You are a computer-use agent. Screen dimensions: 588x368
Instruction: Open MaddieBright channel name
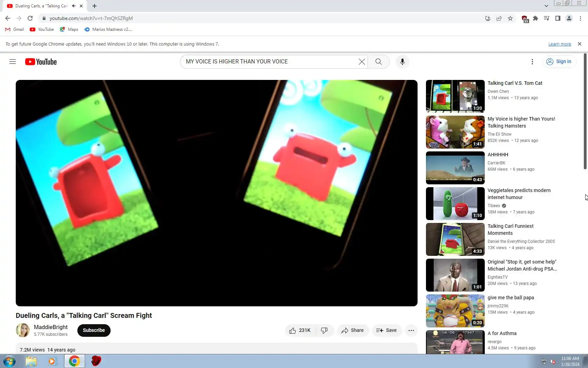point(51,327)
